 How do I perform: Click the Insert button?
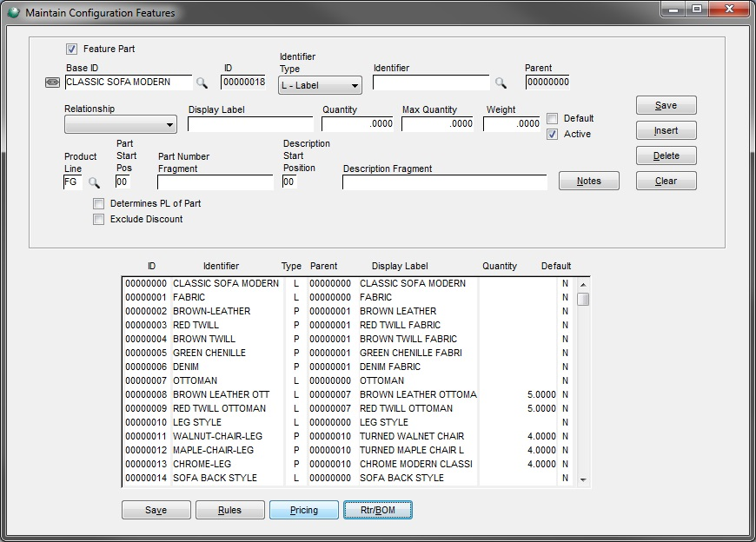[666, 130]
